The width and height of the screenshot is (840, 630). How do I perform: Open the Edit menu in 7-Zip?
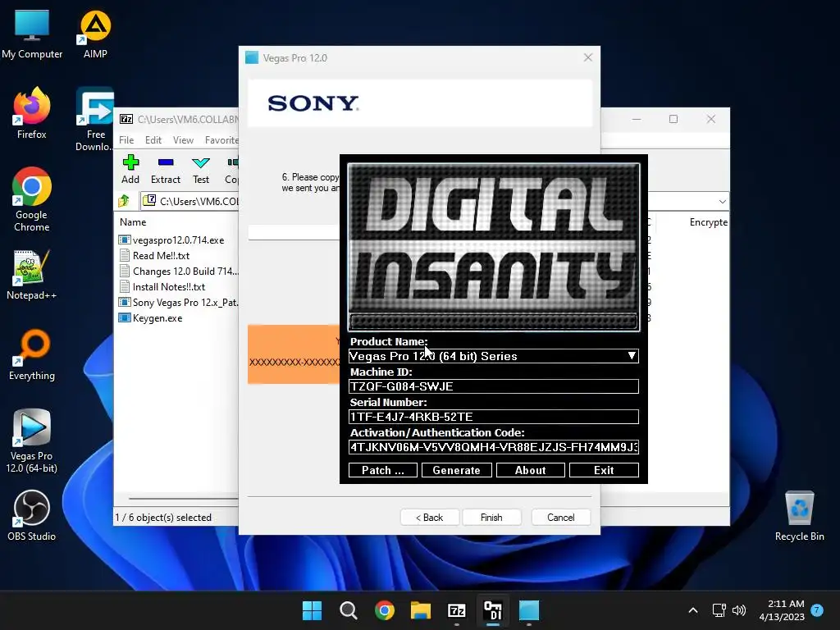153,139
